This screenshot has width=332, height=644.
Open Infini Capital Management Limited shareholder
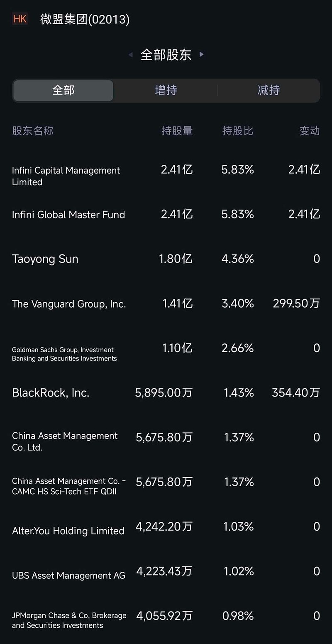[66, 176]
